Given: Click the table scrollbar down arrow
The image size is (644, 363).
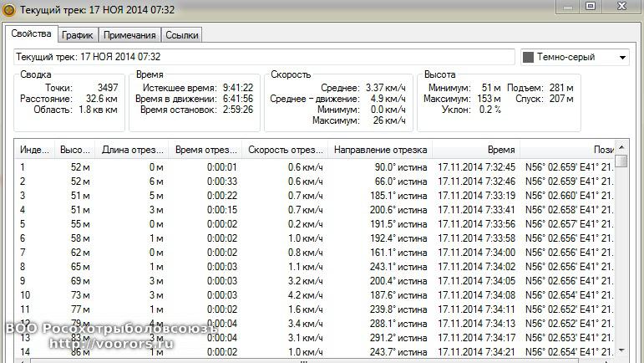Looking at the screenshot, I should pos(621,350).
